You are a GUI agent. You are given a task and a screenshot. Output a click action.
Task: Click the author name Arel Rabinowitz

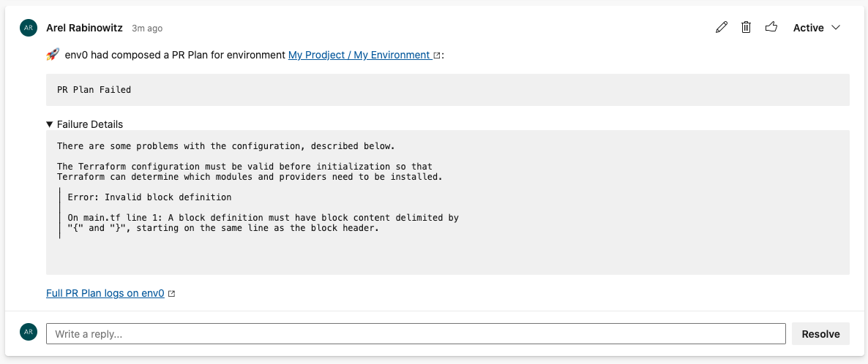(x=85, y=28)
